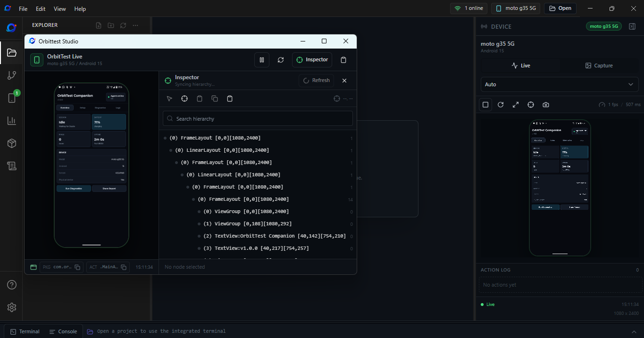The image size is (644, 338).
Task: Select the pointer tool in Inspector toolbar
Action: click(x=169, y=99)
